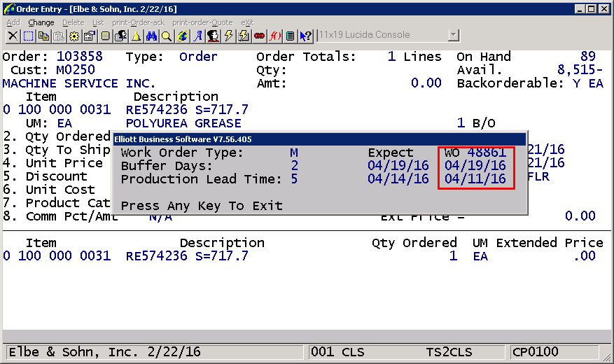Click WO 48861 work order number
The height and width of the screenshot is (364, 614).
click(475, 153)
